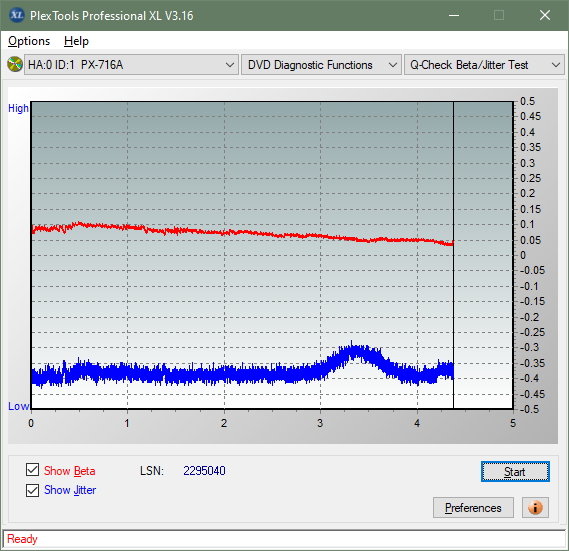Click the Show Beta red label text

(x=70, y=471)
